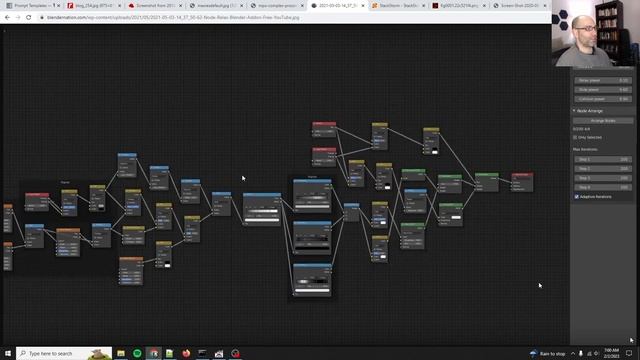Click the Type here to search box
Viewport: 640px width, 360px height.
pyautogui.click(x=64, y=353)
